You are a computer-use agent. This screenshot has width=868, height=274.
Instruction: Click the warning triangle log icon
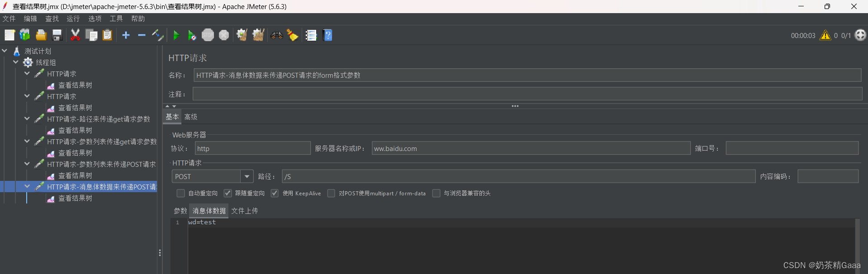pyautogui.click(x=825, y=35)
